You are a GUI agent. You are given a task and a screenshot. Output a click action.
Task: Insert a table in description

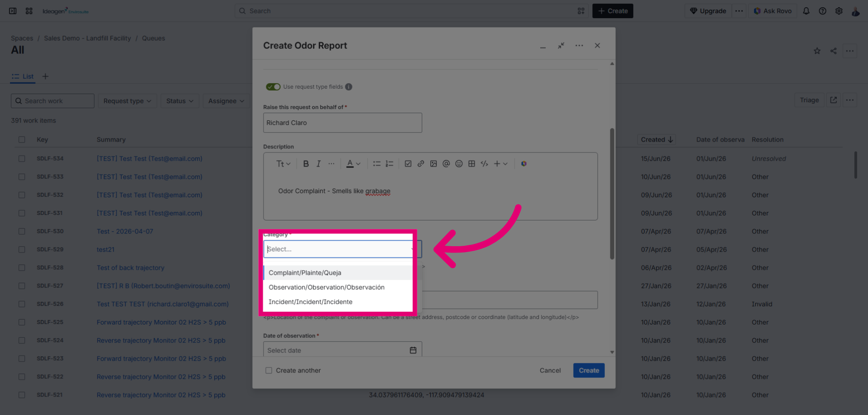[472, 164]
